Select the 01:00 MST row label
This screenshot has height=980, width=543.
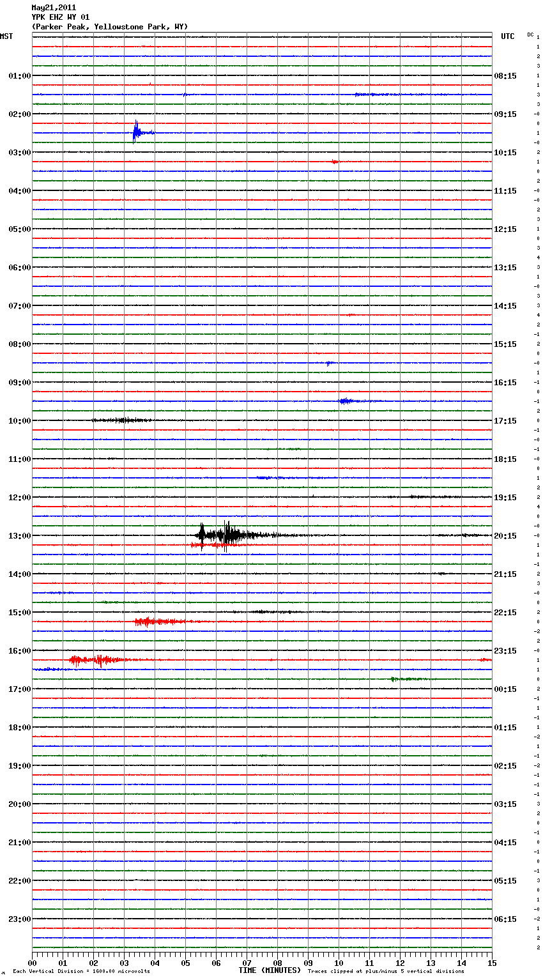point(19,76)
